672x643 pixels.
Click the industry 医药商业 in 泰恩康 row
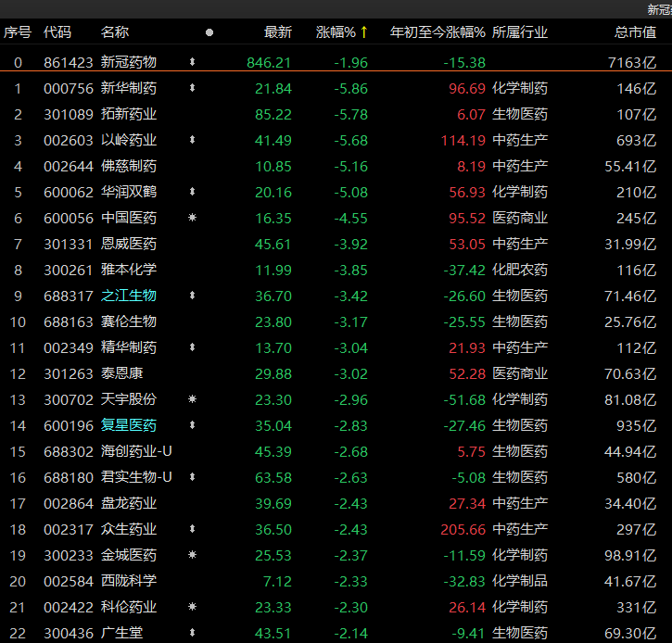pos(520,373)
